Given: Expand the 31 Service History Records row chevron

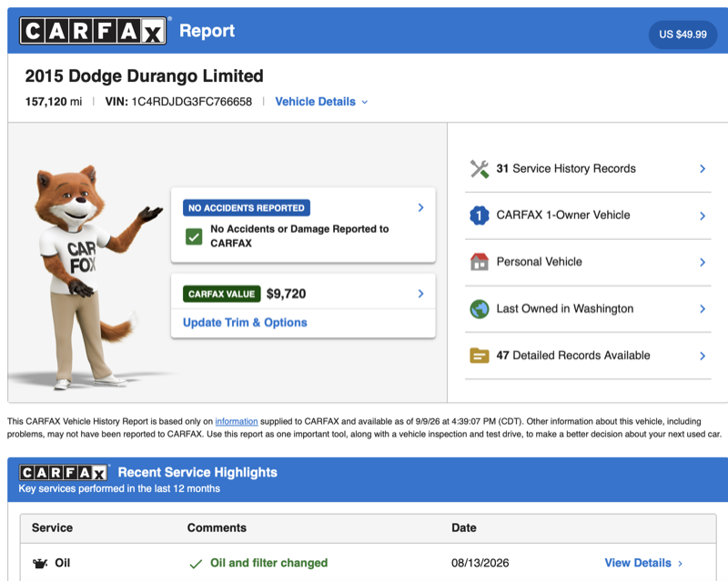Looking at the screenshot, I should click(703, 169).
